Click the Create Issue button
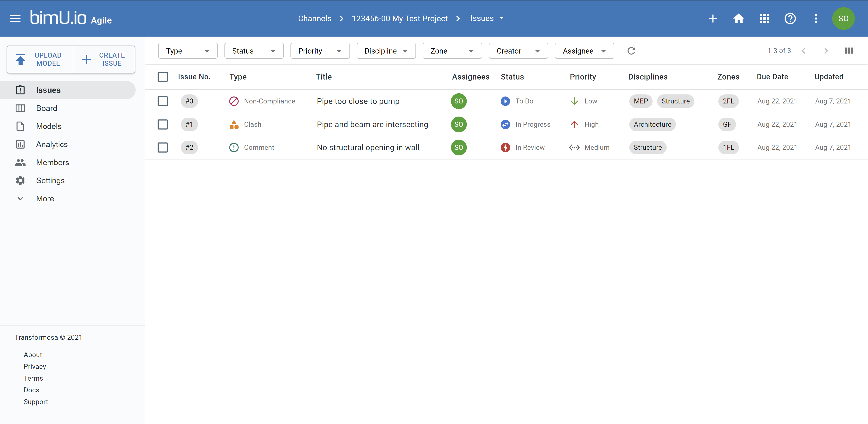The height and width of the screenshot is (424, 868). coord(104,59)
